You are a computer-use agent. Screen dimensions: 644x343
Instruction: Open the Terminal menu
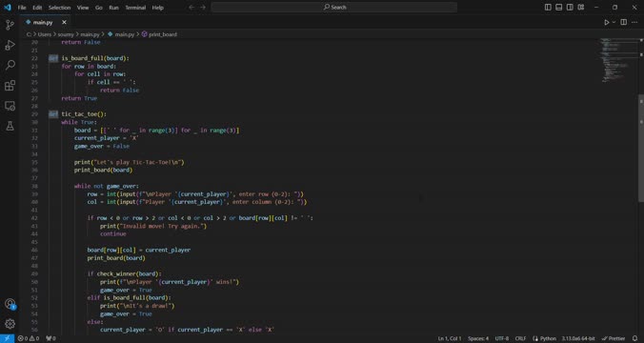pos(135,8)
